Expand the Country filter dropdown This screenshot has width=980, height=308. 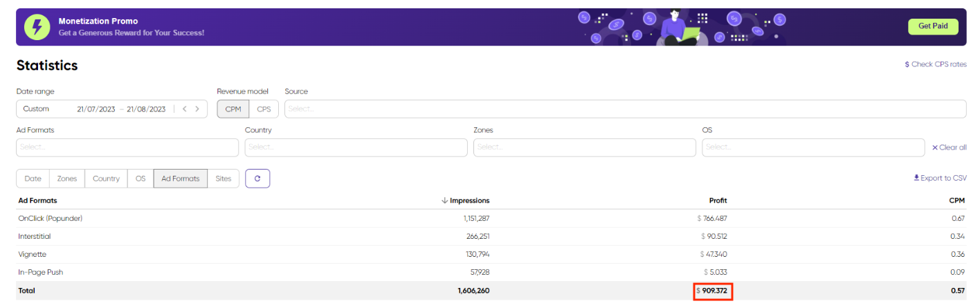point(356,147)
